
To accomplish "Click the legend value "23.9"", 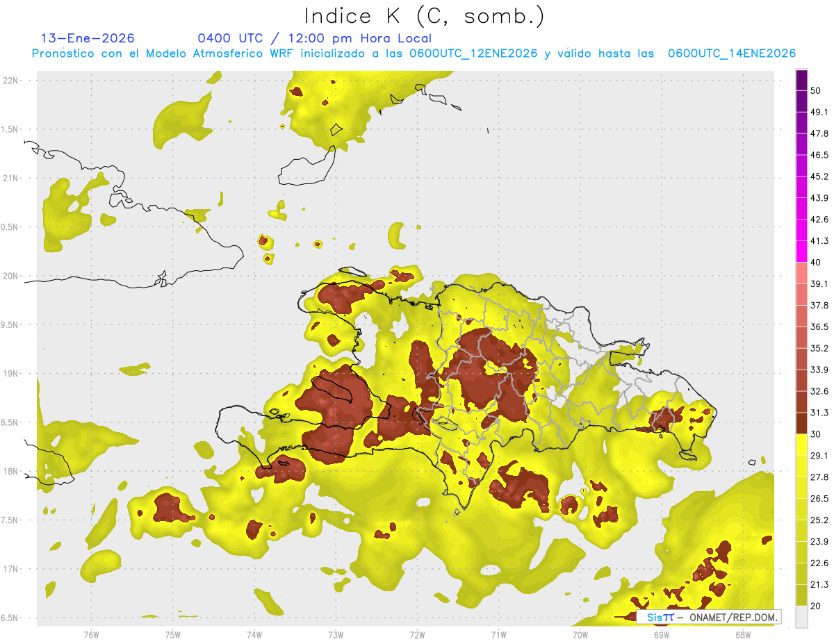I will click(819, 542).
